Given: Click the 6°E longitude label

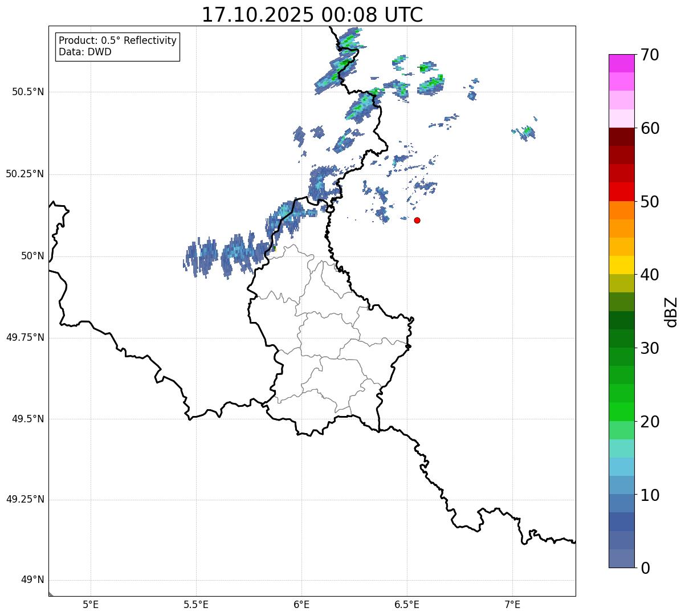Looking at the screenshot, I should click(301, 604).
